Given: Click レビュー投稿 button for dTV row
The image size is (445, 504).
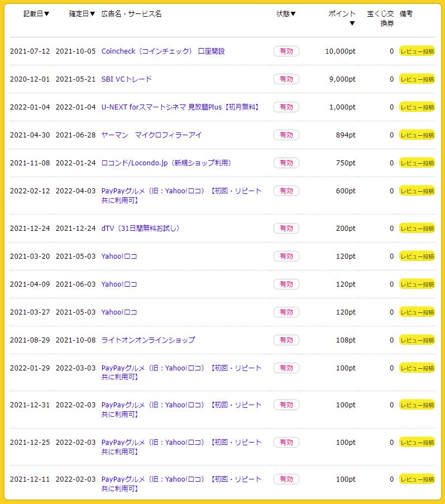Looking at the screenshot, I should [x=417, y=228].
